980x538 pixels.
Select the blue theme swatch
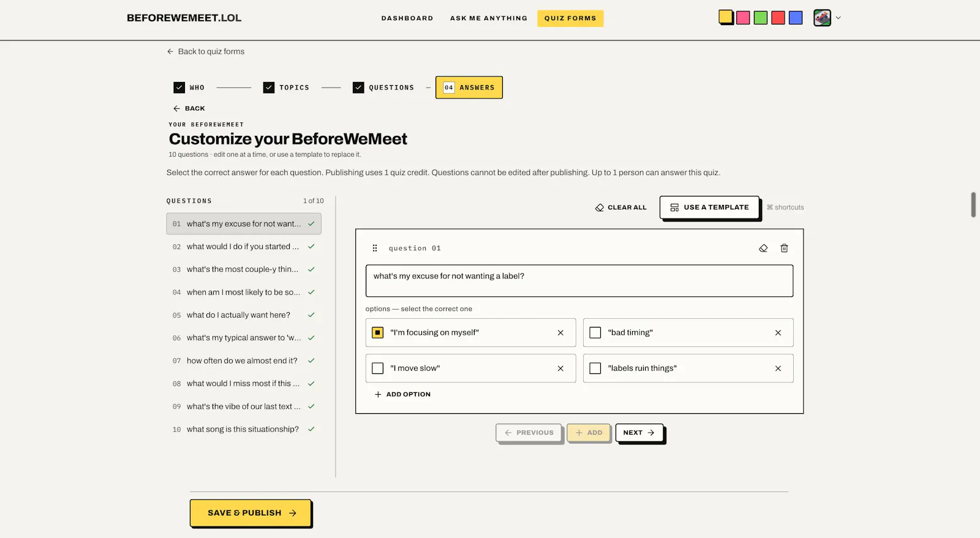click(796, 18)
